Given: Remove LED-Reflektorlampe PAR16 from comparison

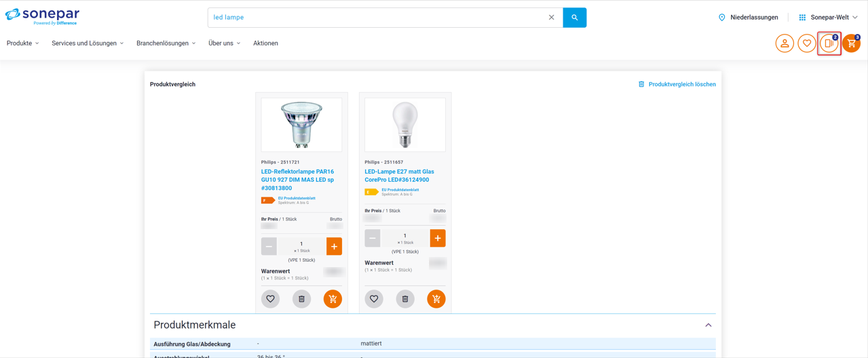Looking at the screenshot, I should point(301,299).
